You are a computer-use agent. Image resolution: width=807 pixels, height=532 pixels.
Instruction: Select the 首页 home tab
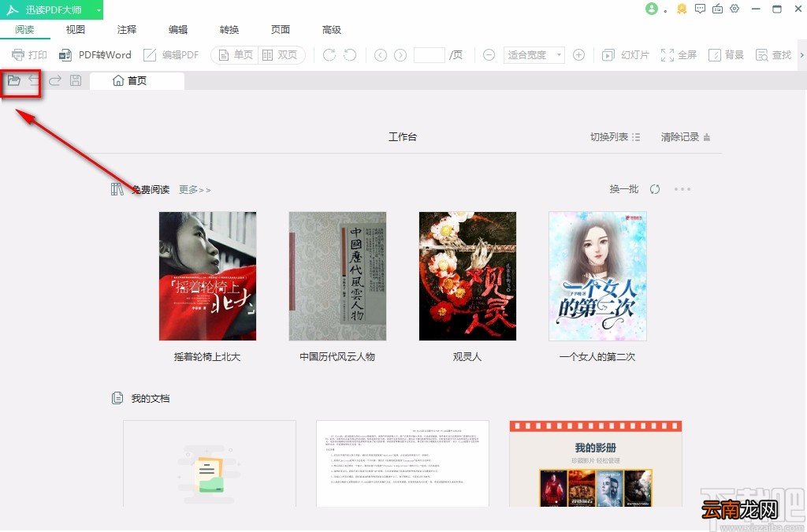(137, 80)
